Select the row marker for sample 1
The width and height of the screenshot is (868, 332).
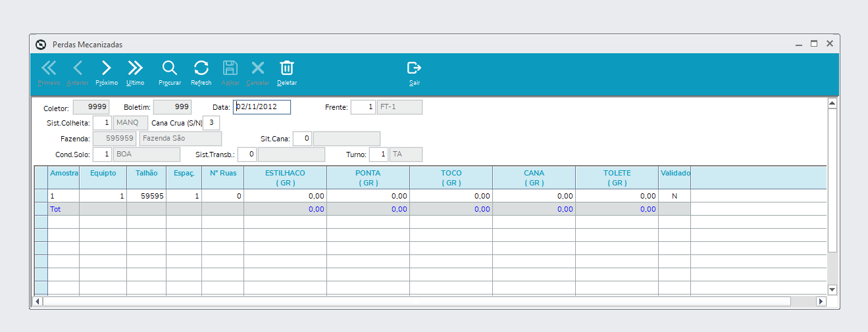coord(41,196)
